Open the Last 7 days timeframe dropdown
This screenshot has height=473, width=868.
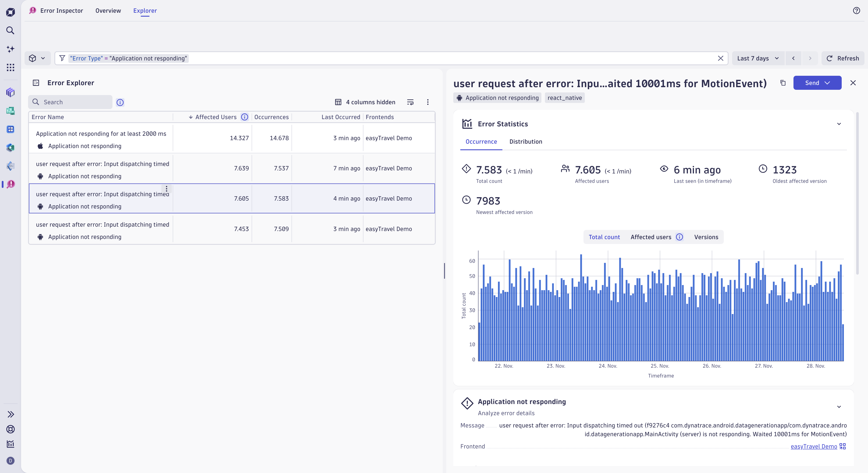click(758, 58)
